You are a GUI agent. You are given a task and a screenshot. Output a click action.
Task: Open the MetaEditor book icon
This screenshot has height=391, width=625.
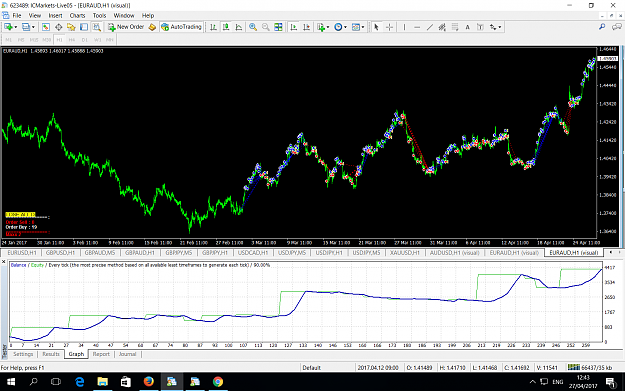[x=152, y=27]
